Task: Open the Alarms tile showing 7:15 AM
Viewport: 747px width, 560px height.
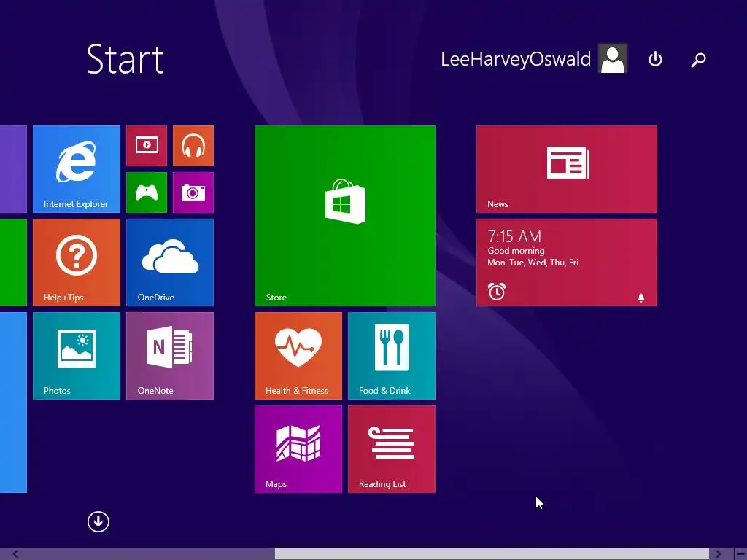Action: (566, 262)
